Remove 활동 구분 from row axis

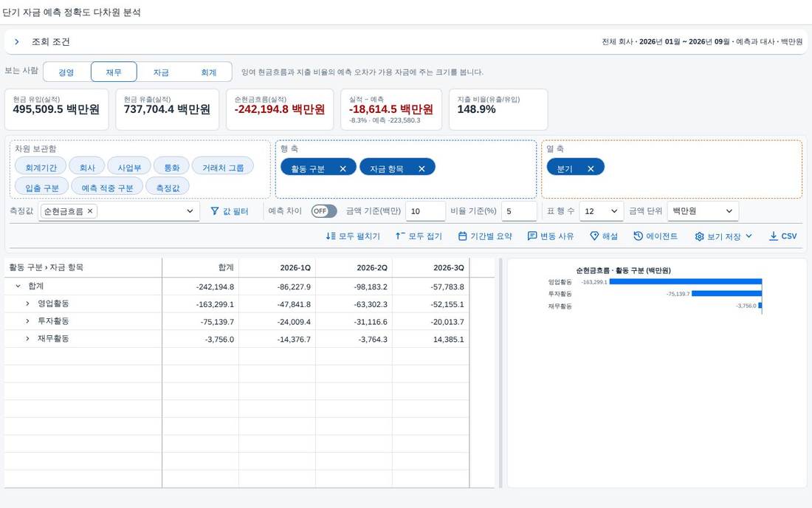coord(343,169)
